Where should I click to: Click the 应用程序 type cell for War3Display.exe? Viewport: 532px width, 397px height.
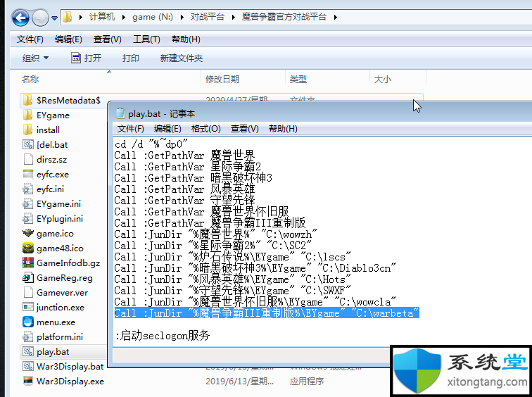click(x=307, y=382)
